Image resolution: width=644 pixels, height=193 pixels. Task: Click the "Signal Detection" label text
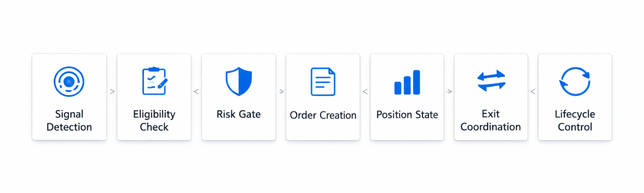coord(69,120)
